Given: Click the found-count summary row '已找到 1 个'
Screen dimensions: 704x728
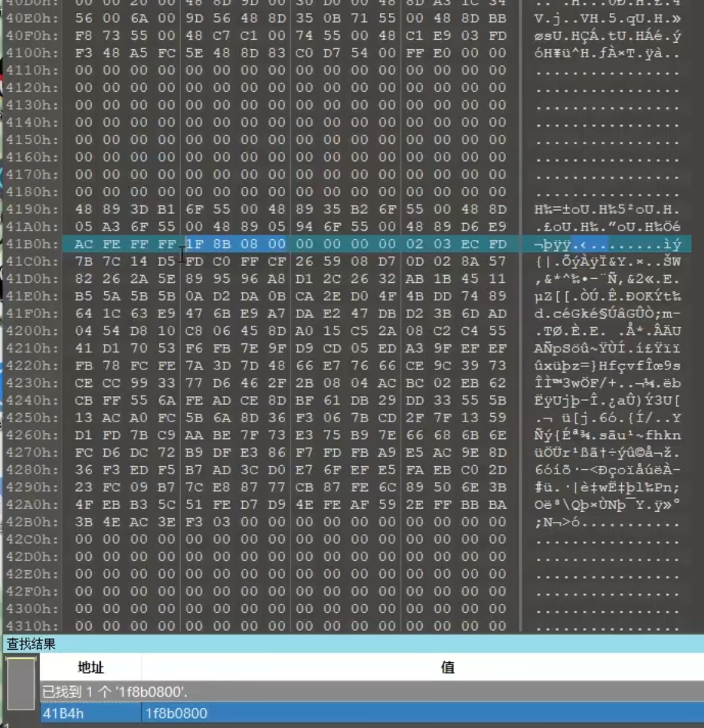Looking at the screenshot, I should click(x=115, y=692).
